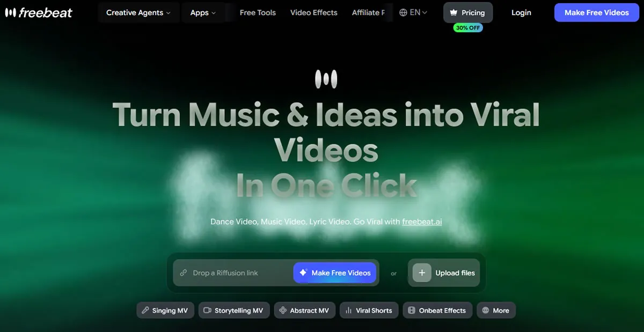644x332 pixels.
Task: Focus the Drop a Riffusion link field
Action: coord(236,273)
